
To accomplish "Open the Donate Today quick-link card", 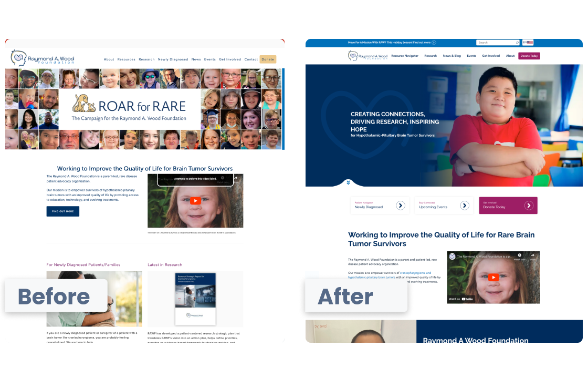I will 508,206.
